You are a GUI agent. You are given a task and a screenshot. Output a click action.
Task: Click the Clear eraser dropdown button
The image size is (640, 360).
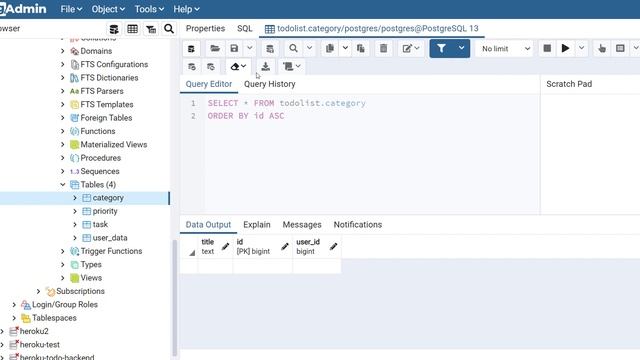point(238,67)
